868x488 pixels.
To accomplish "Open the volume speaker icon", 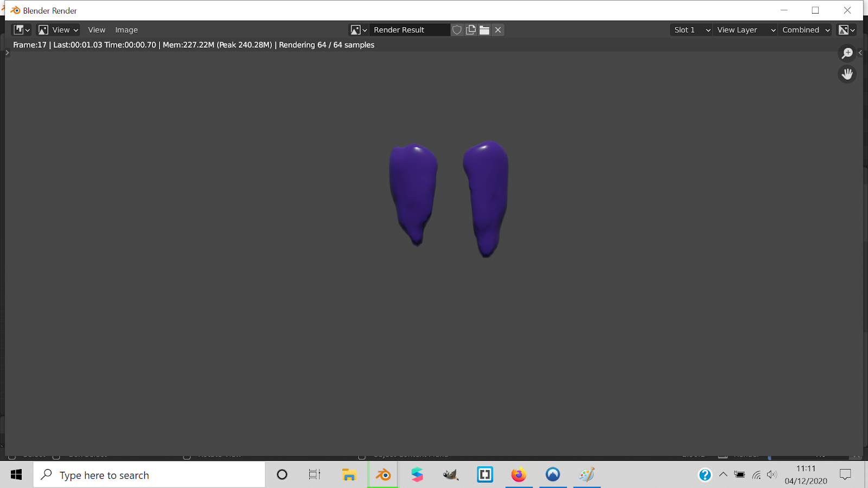I will tap(772, 474).
